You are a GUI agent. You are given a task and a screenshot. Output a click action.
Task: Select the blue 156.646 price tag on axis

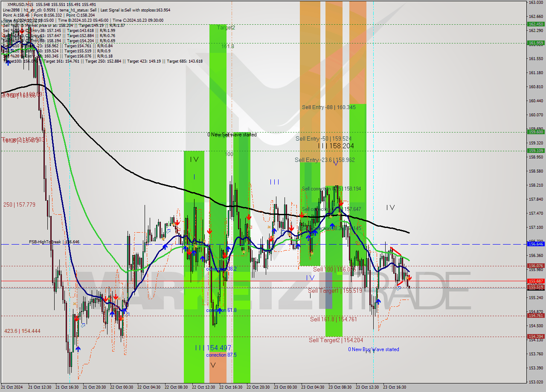click(535, 244)
